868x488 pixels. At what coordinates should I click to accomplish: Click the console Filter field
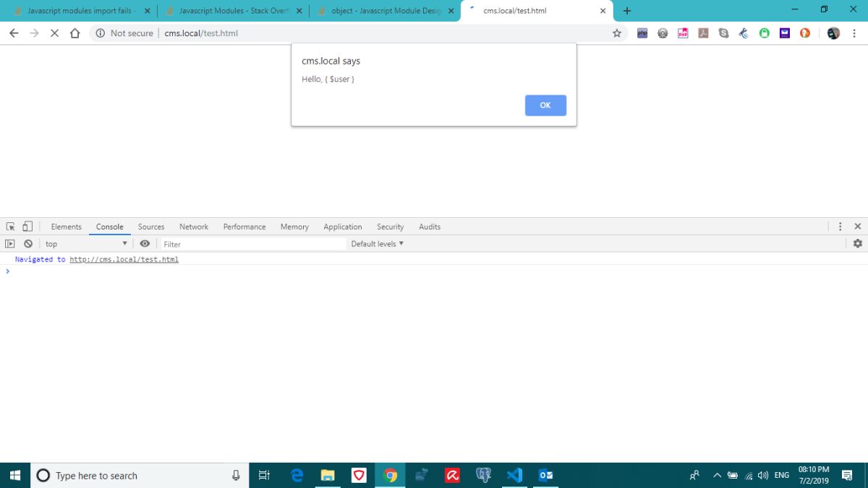(x=252, y=244)
